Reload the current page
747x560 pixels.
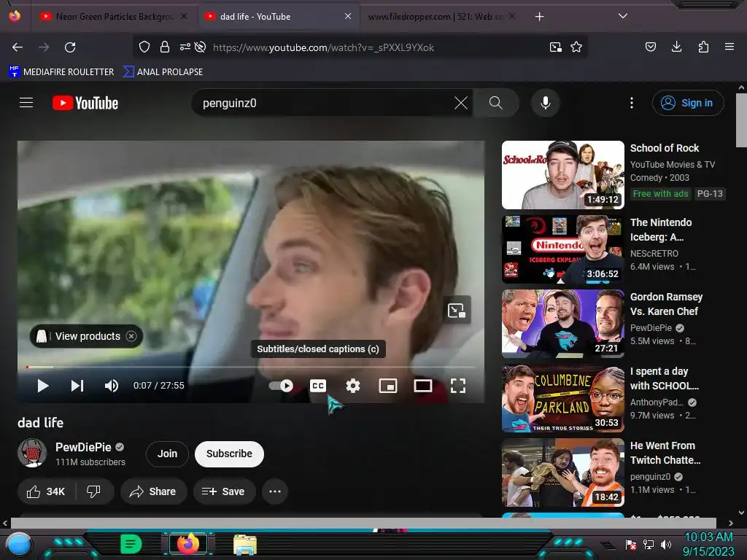pyautogui.click(x=70, y=47)
